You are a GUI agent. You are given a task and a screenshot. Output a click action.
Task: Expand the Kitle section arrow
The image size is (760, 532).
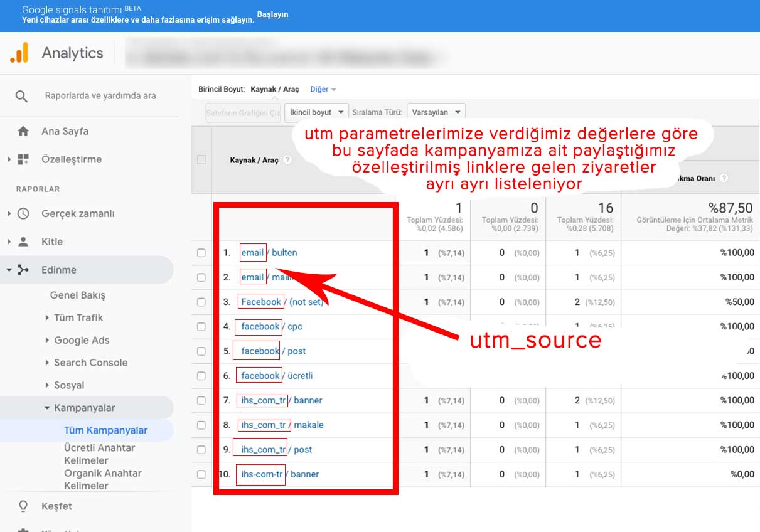(9, 242)
